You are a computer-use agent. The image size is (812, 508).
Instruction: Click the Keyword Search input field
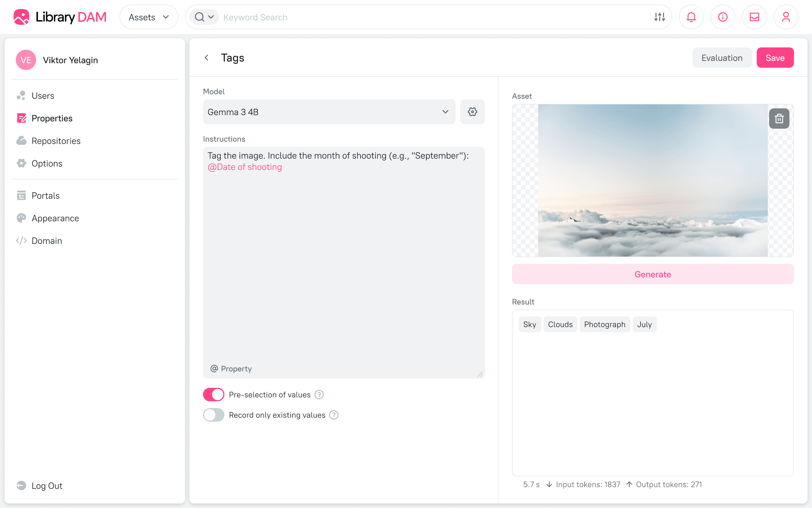tap(432, 17)
